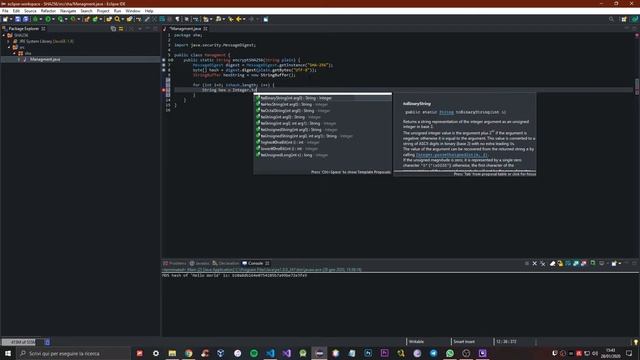The height and width of the screenshot is (360, 640).
Task: Open the Search toolbar dropdown arrow
Action: pyautogui.click(x=122, y=19)
